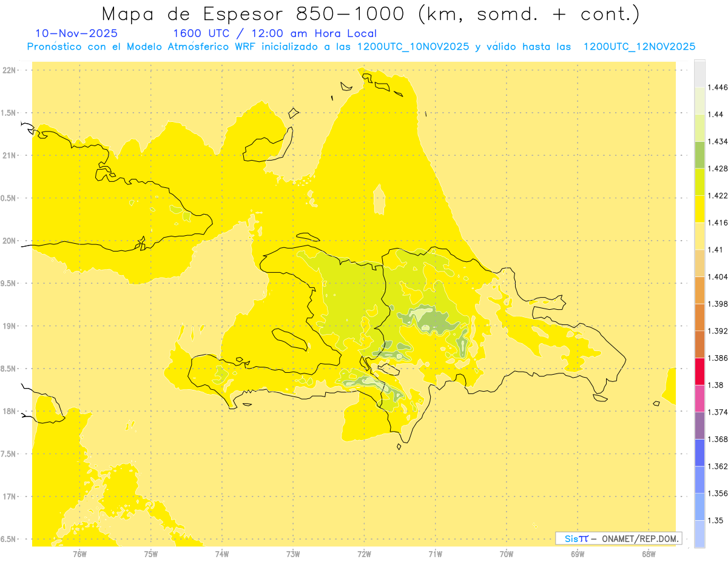This screenshot has width=728, height=562.
Task: Click the legend value '1.44'
Action: pyautogui.click(x=716, y=115)
